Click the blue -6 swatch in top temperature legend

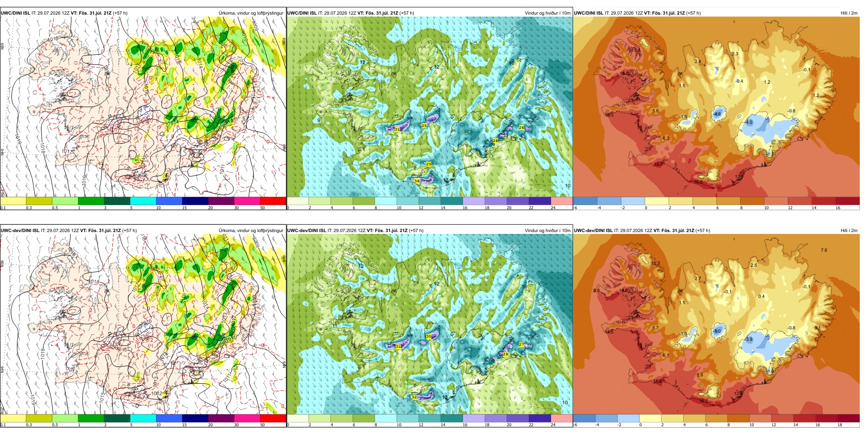point(585,201)
